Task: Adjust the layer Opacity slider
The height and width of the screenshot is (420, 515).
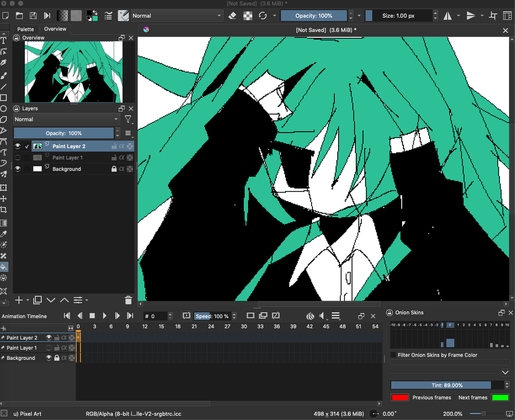Action: [64, 133]
